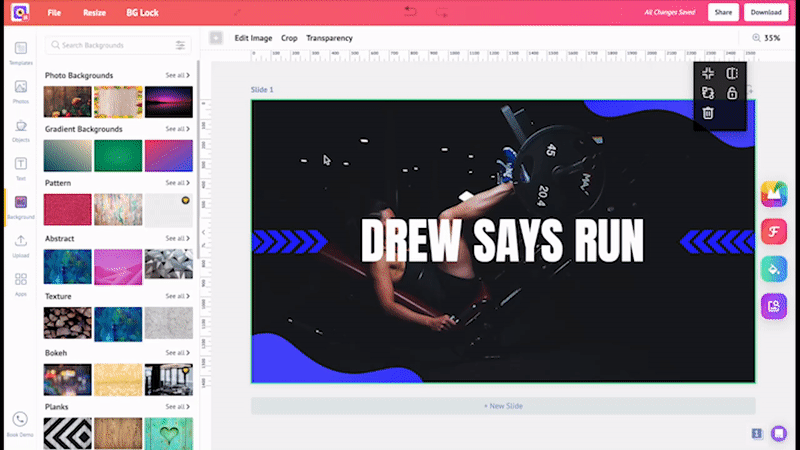Click the Search Backgrounds field
This screenshot has width=800, height=450.
[118, 45]
